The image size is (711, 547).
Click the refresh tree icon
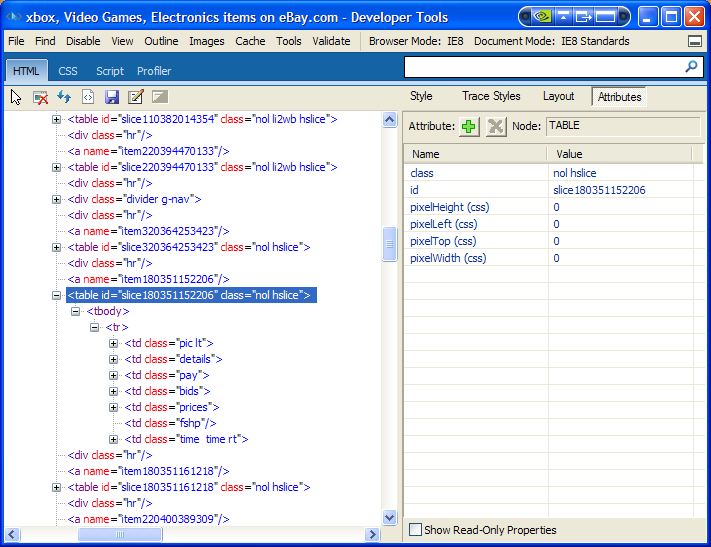pos(64,97)
